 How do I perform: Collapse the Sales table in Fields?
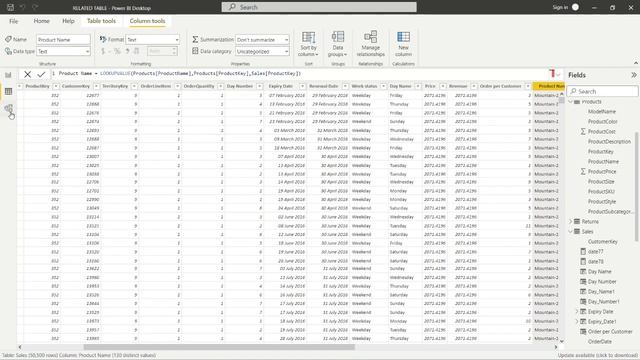tap(571, 231)
